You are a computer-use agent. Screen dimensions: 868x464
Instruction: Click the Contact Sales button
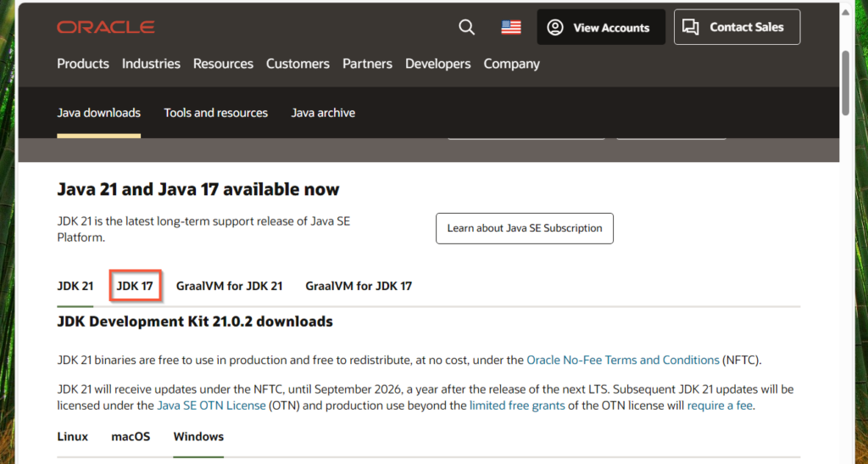(737, 27)
